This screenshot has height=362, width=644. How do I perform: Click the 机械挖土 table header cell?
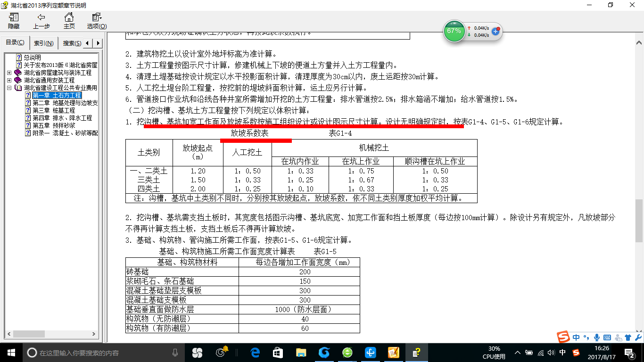point(374,148)
